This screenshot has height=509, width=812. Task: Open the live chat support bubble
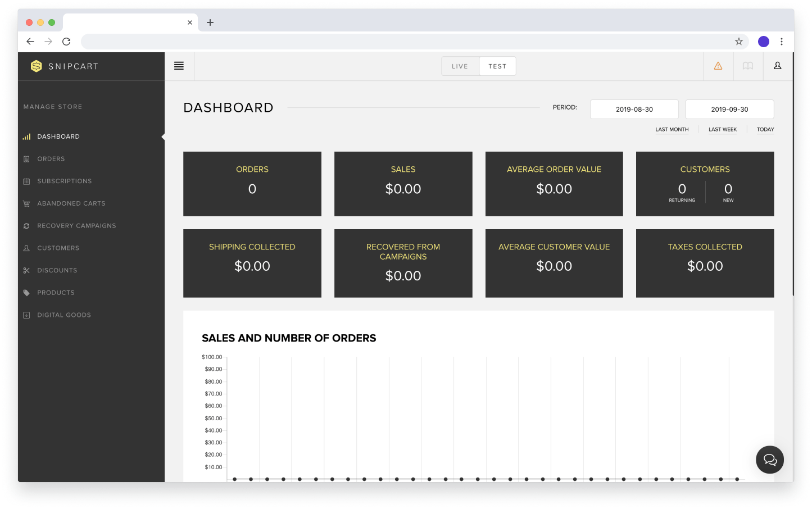point(770,460)
